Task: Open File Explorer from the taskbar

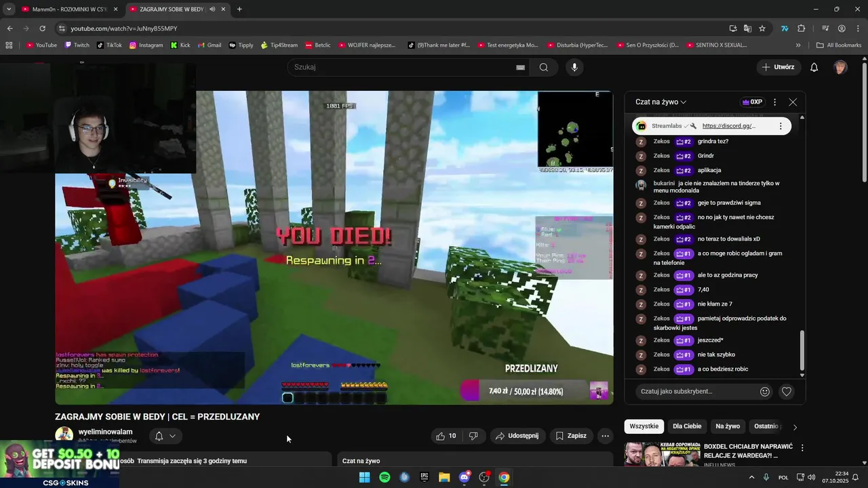Action: 444,477
